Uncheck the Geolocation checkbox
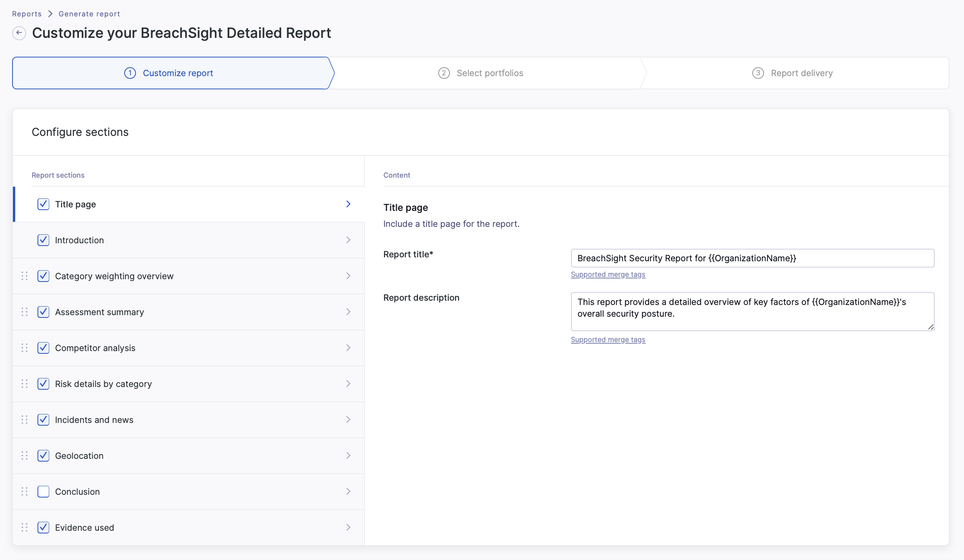 click(43, 456)
